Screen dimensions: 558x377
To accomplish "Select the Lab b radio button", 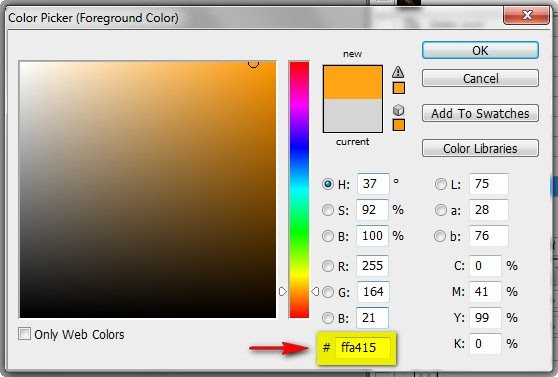I will point(440,236).
